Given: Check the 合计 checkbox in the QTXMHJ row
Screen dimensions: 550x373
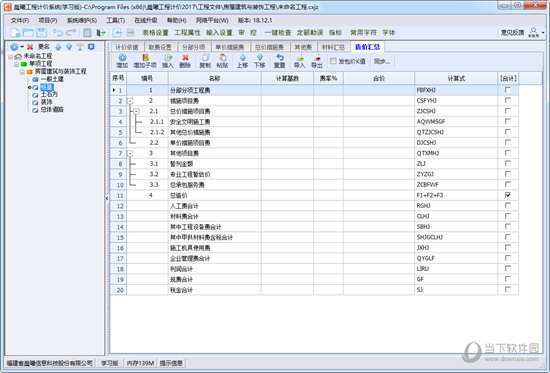Looking at the screenshot, I should coord(508,153).
